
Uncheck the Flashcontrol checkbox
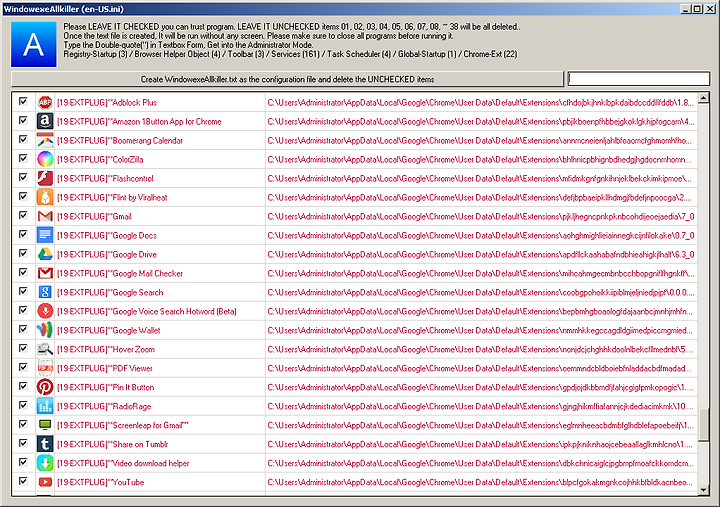point(23,177)
